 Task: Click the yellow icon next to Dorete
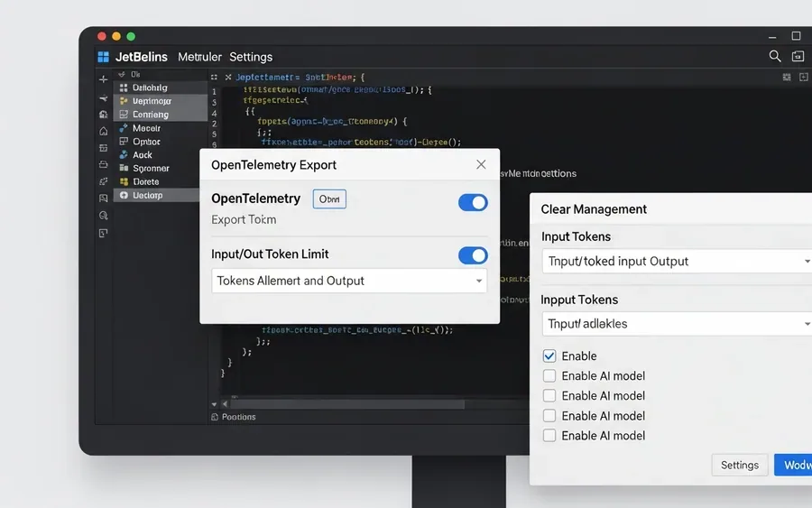124,181
